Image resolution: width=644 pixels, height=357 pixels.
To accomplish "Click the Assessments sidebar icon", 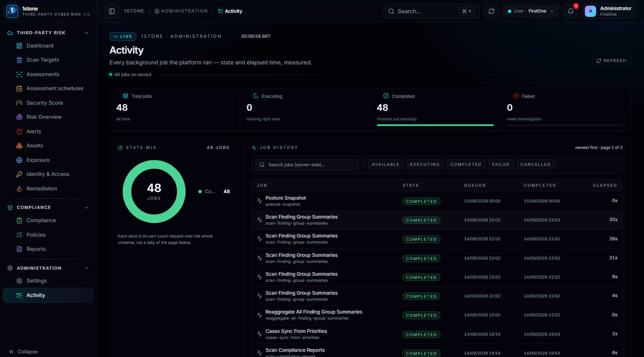I will pos(19,74).
